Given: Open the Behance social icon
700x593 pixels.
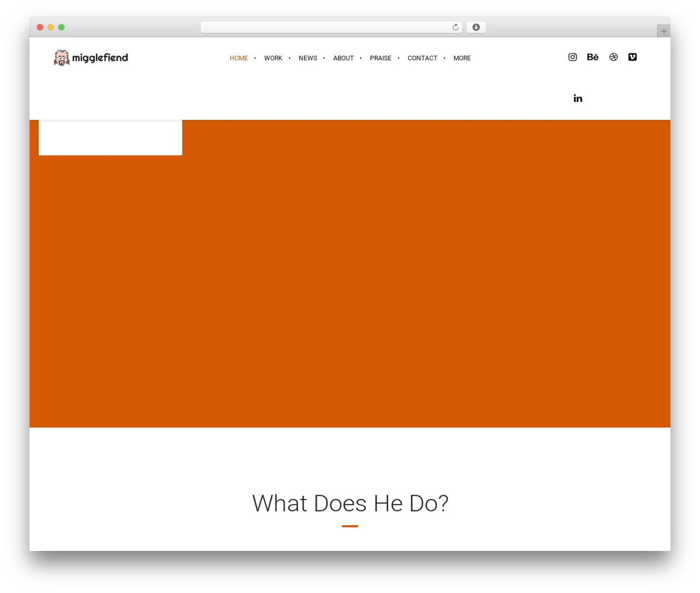Looking at the screenshot, I should (593, 57).
